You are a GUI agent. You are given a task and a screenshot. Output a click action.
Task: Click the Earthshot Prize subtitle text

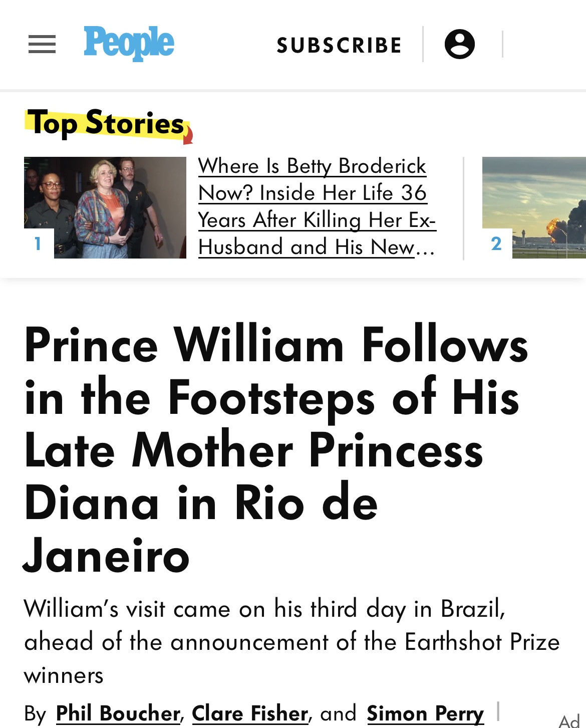[290, 641]
